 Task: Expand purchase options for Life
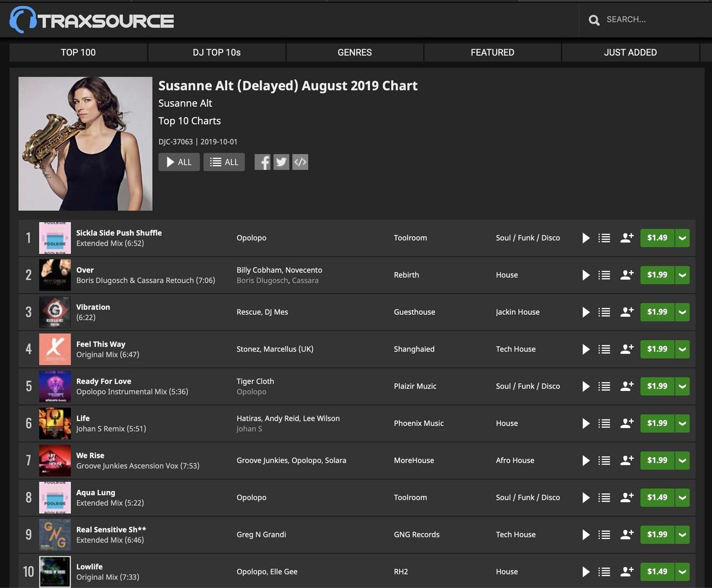(x=682, y=423)
